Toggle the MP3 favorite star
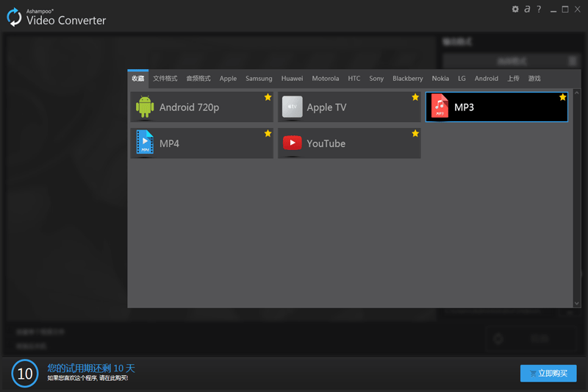 pos(562,97)
